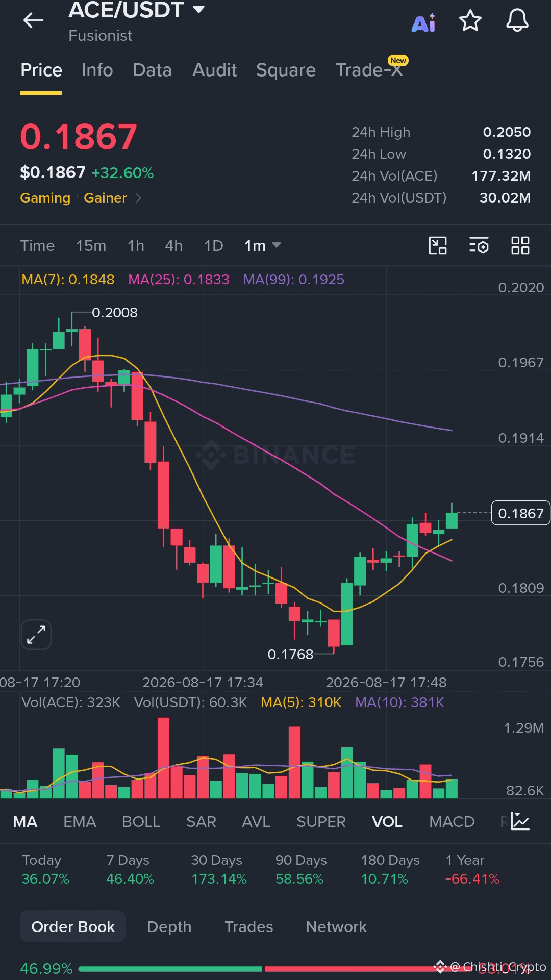Expand the Gaming Gainer tags chevron

pos(138,198)
